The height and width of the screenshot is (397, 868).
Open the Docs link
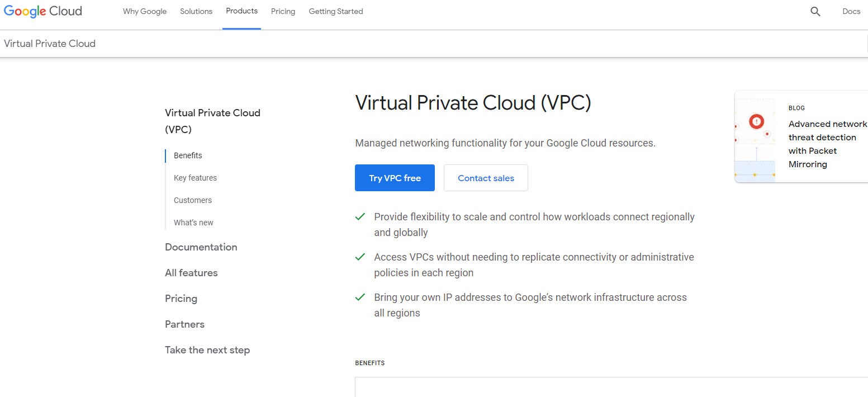[851, 11]
